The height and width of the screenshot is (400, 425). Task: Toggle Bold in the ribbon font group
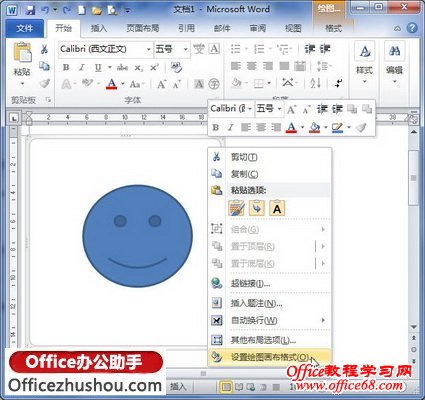tap(66, 68)
